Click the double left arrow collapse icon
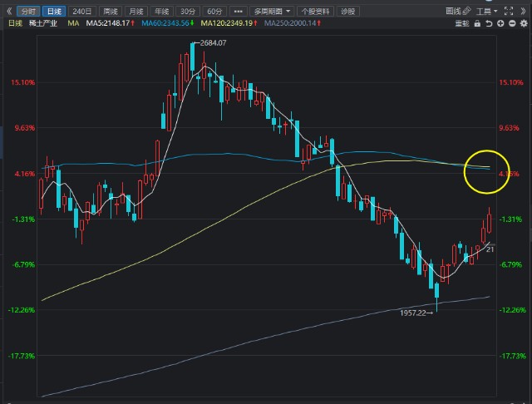532x404 pixels. point(8,11)
